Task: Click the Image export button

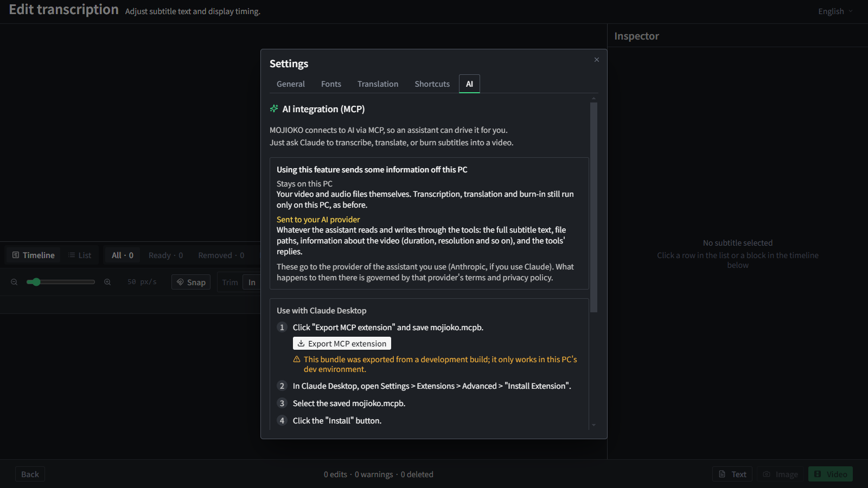Action: pos(780,474)
